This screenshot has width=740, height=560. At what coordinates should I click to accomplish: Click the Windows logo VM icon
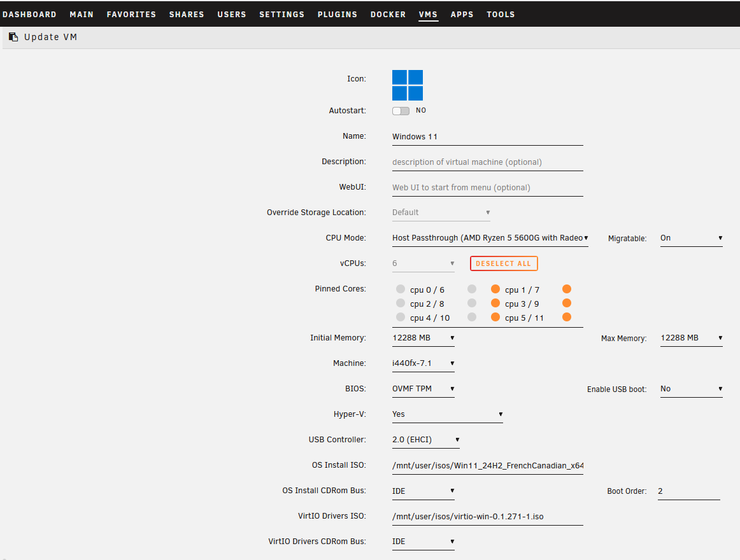coord(408,85)
